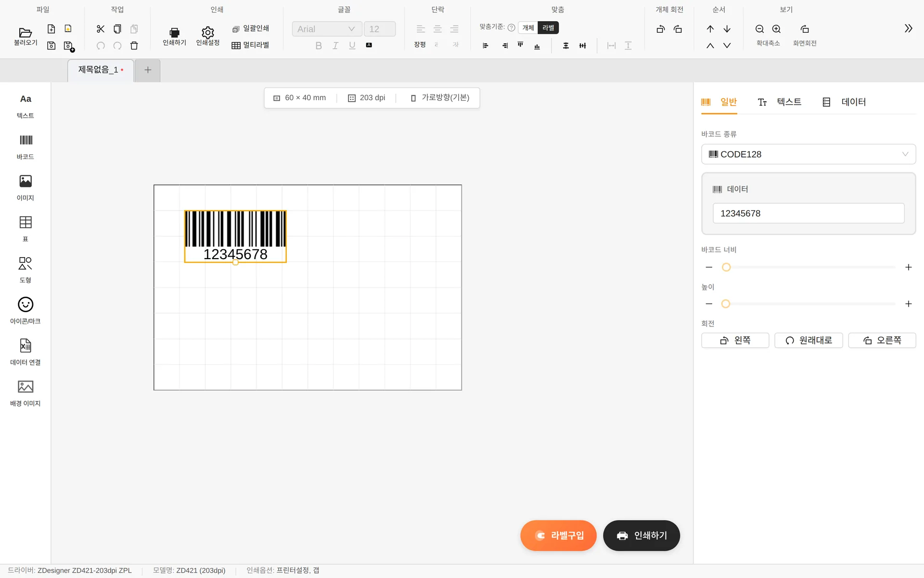Switch to the 텍스트 properties tab
This screenshot has height=578, width=924.
[780, 102]
